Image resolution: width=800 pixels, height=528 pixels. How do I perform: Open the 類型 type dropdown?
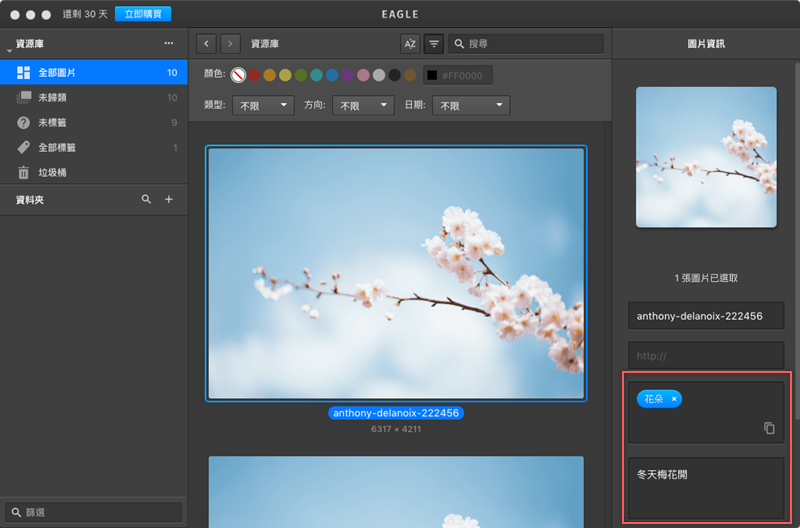(263, 105)
